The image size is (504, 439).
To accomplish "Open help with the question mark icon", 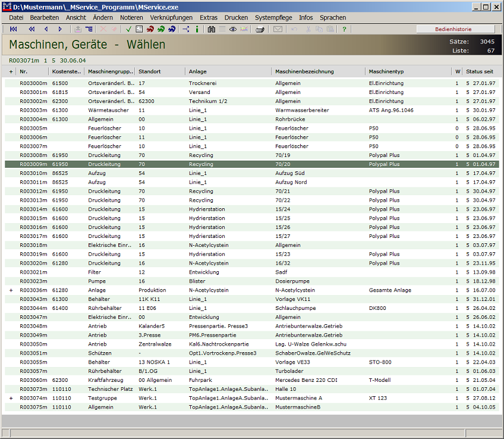I will [344, 29].
